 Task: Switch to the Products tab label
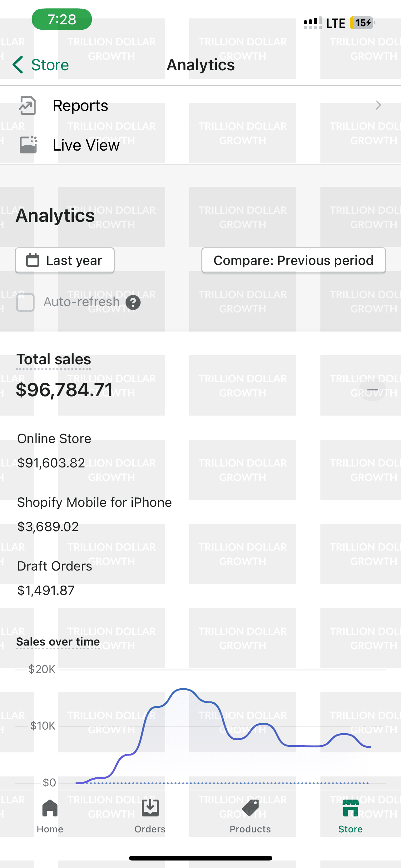click(250, 829)
